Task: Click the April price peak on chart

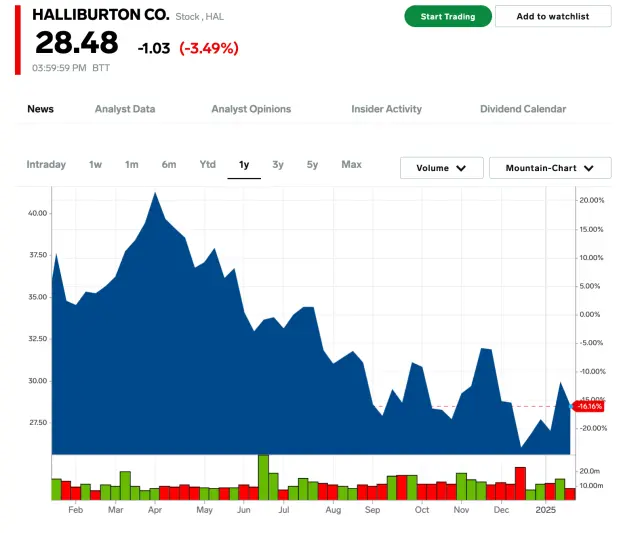Action: (x=155, y=193)
